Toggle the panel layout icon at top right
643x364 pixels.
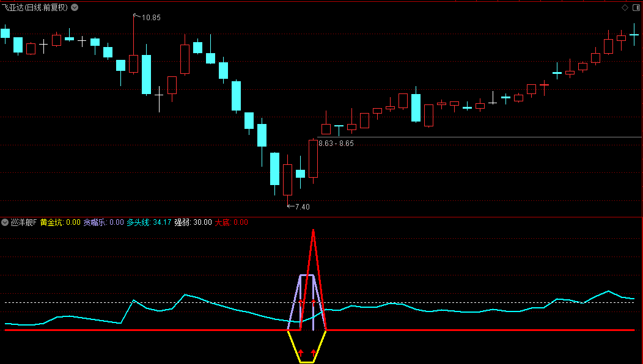[x=636, y=7]
